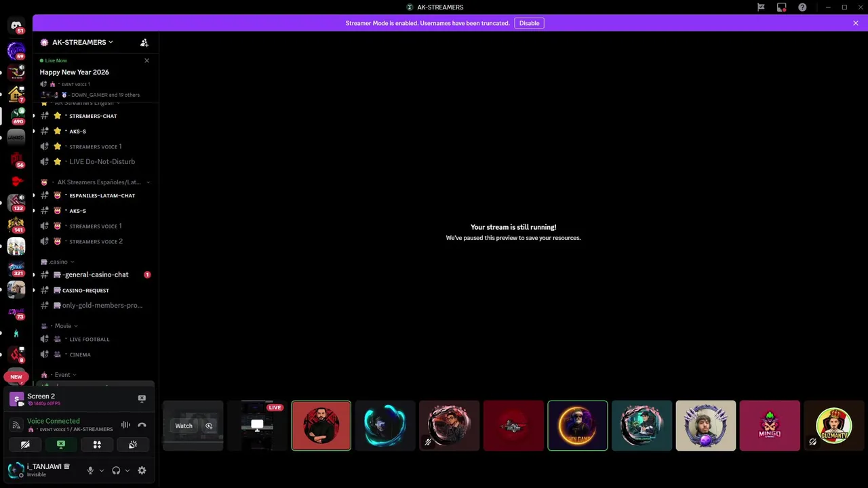Toggle the green screen share button
This screenshot has height=488, width=868.
point(61,445)
